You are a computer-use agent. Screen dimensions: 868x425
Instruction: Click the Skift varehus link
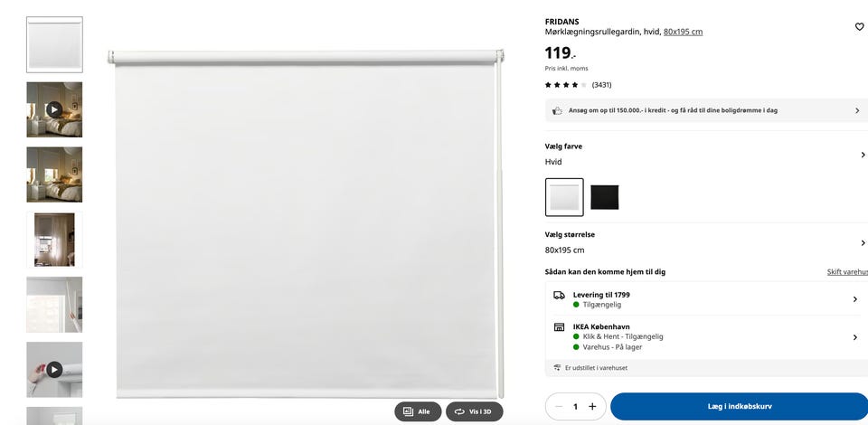[847, 272]
